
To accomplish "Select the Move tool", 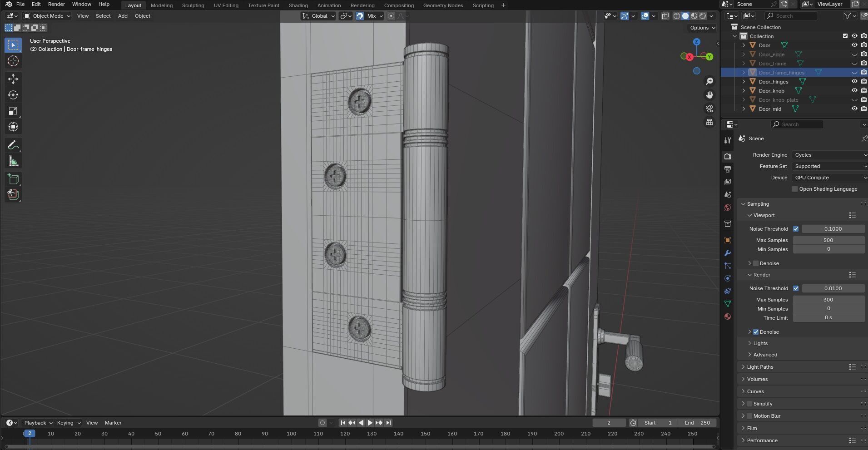I will tap(13, 79).
